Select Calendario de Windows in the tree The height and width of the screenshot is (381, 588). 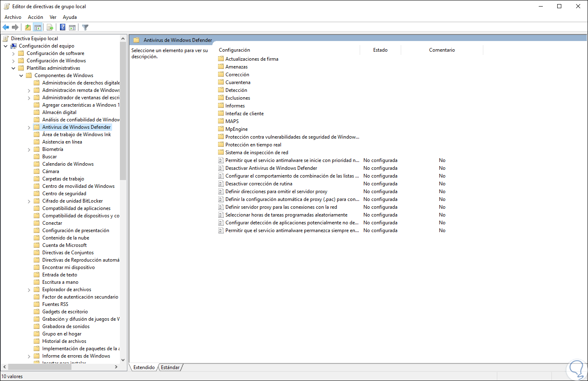(x=68, y=164)
